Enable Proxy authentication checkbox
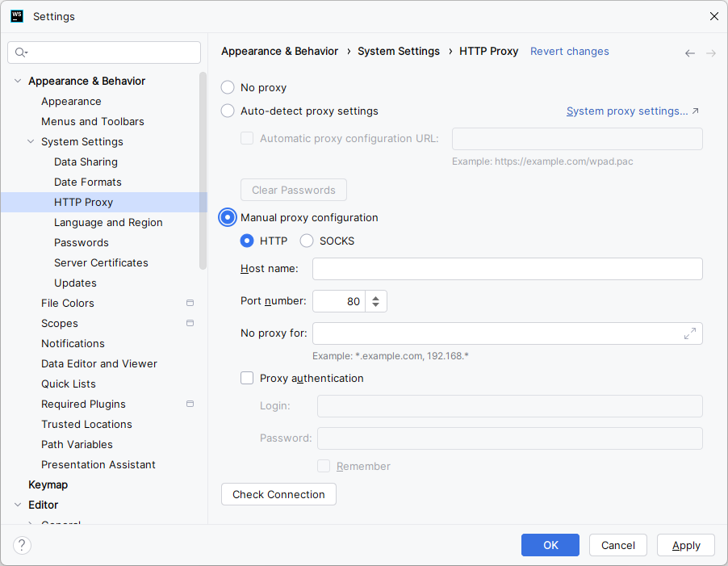Image resolution: width=728 pixels, height=566 pixels. (x=247, y=378)
